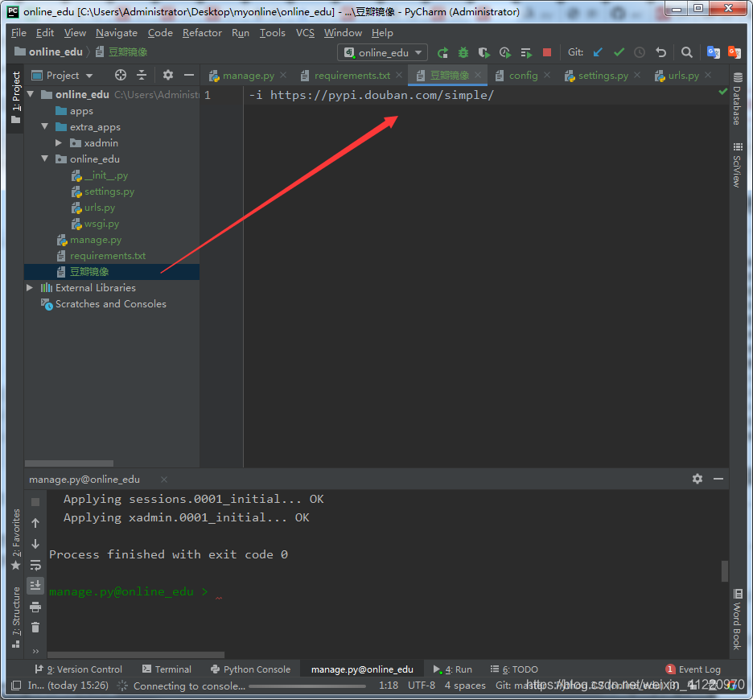Open the Project view dropdown
753x700 pixels.
(62, 76)
